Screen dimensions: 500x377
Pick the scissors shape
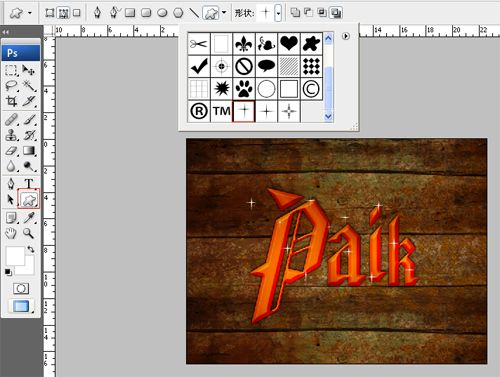199,44
